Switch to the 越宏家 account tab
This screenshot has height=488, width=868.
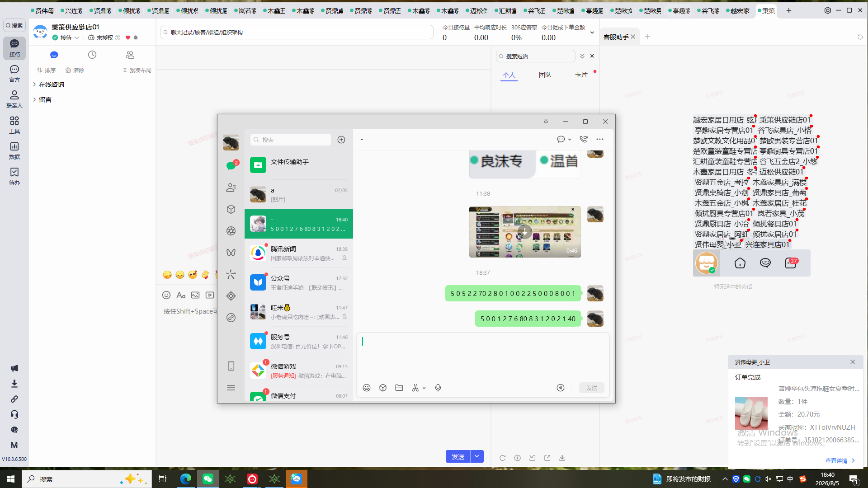(738, 11)
